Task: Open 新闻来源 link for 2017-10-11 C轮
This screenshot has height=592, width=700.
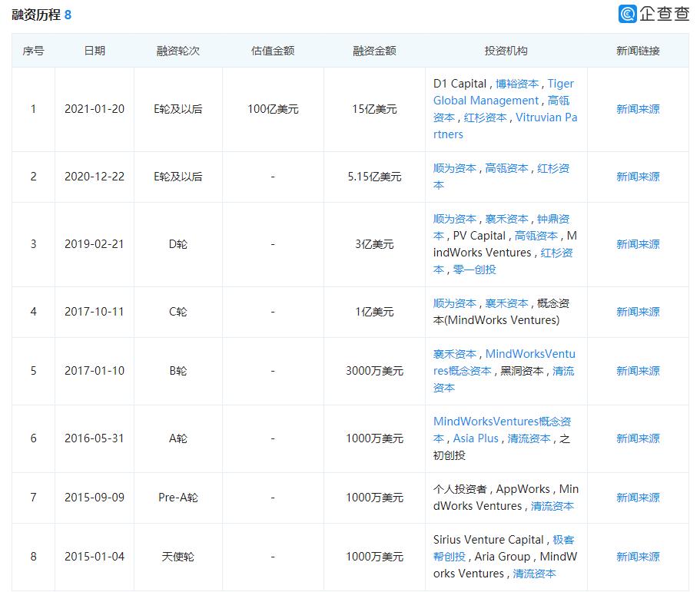Action: coord(638,312)
